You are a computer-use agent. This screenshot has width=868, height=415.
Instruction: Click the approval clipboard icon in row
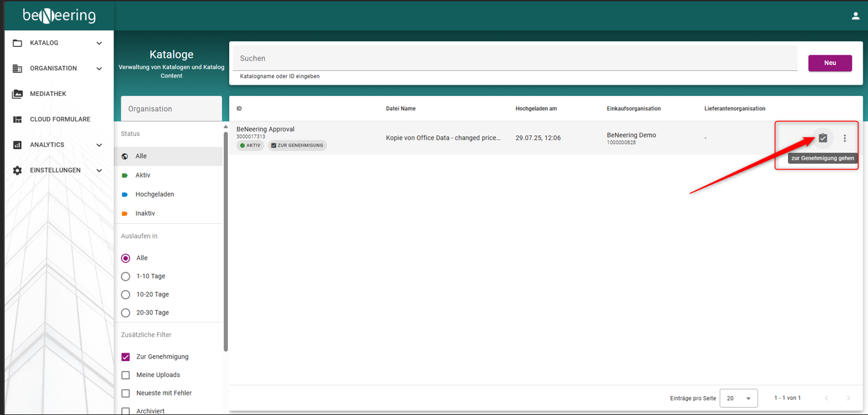click(x=823, y=138)
